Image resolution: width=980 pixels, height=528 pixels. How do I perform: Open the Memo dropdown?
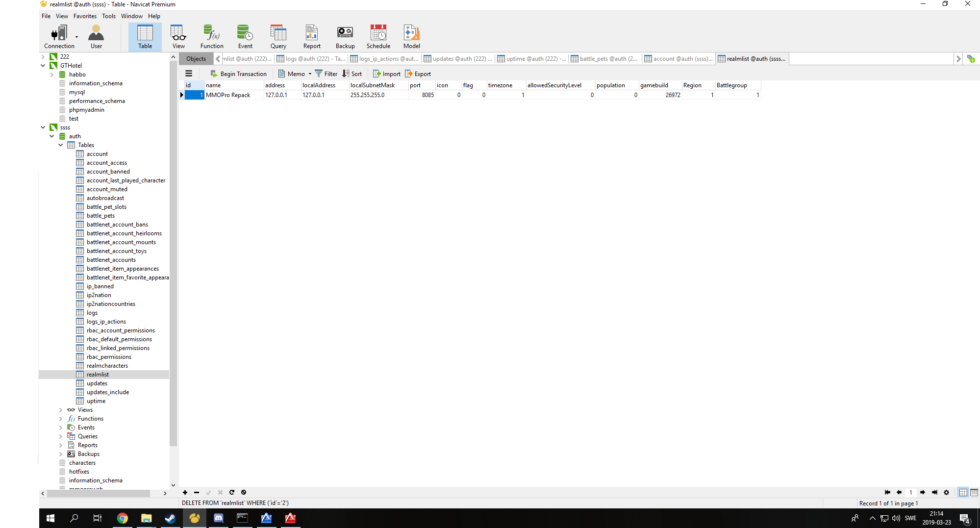click(309, 74)
